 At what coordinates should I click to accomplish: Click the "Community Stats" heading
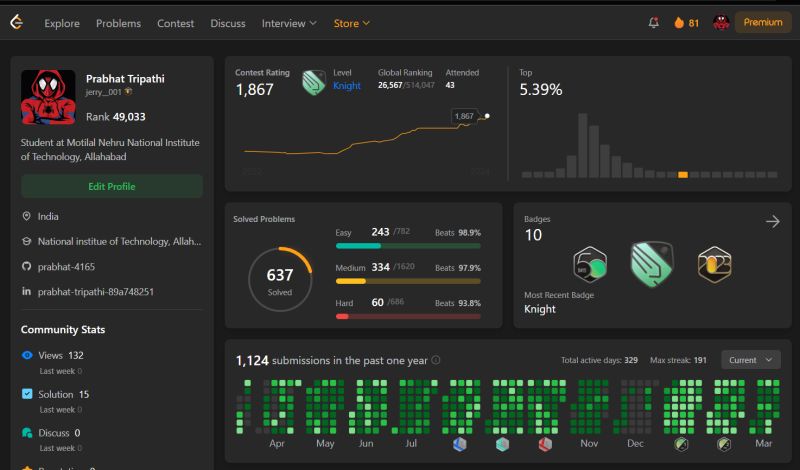pyautogui.click(x=63, y=330)
